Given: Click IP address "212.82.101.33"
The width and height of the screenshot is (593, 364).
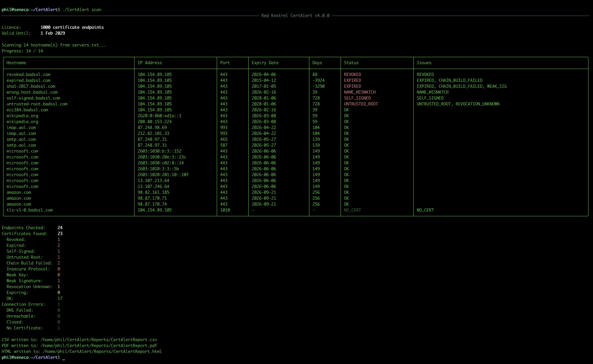Looking at the screenshot, I should tap(153, 133).
